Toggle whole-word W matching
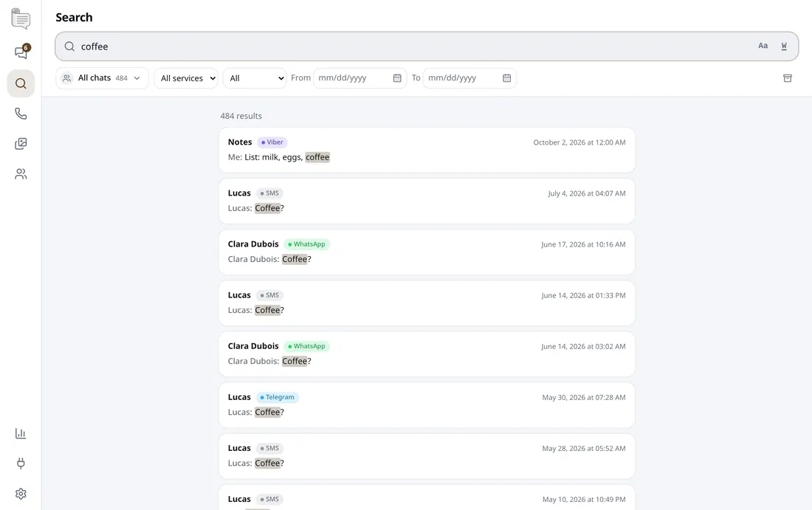Viewport: 812px width, 510px height. pos(784,46)
